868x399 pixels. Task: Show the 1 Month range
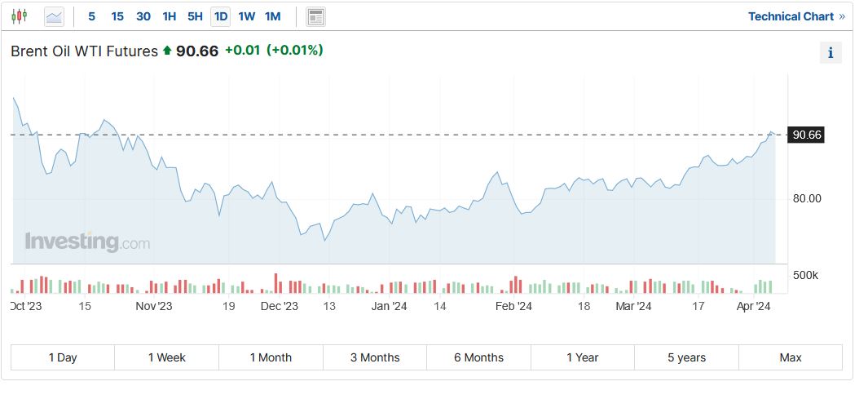[271, 357]
